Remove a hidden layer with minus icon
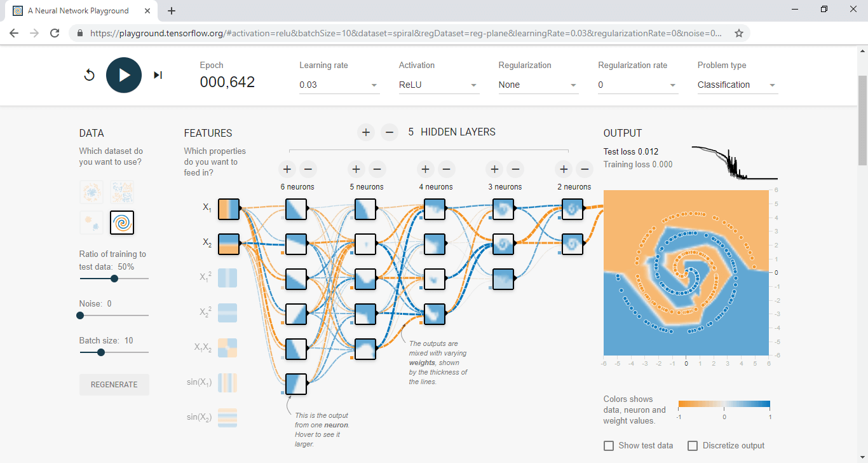This screenshot has height=463, width=868. click(x=390, y=132)
